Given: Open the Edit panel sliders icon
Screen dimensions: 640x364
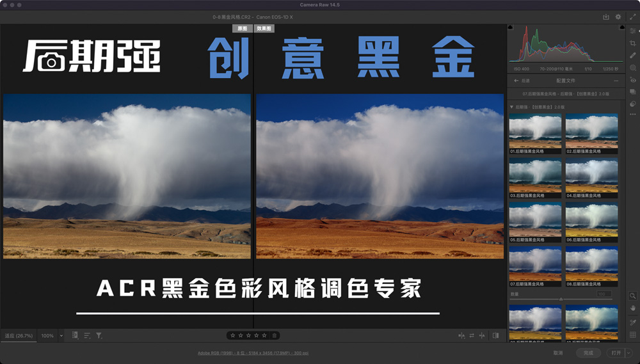Looking at the screenshot, I should coord(633,31).
